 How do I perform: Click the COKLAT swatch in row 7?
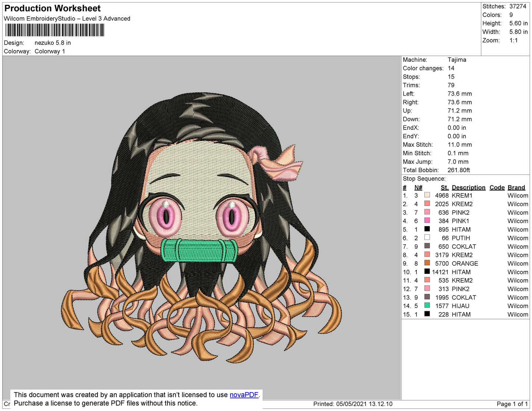point(427,246)
